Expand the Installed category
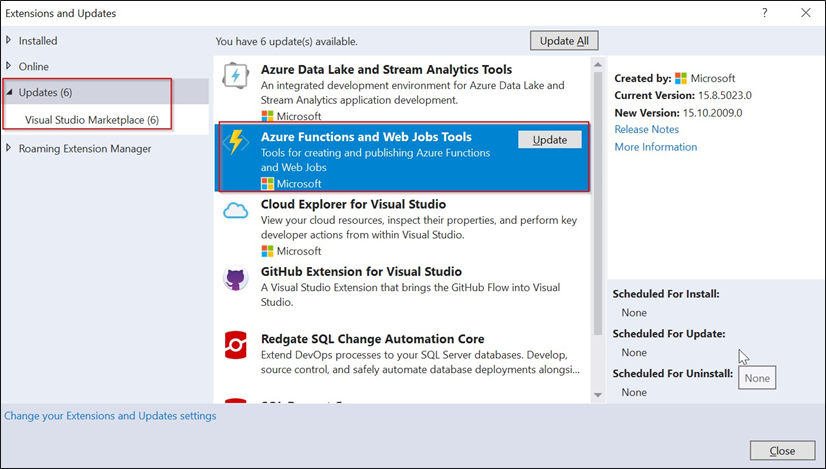The image size is (826, 469). click(10, 41)
